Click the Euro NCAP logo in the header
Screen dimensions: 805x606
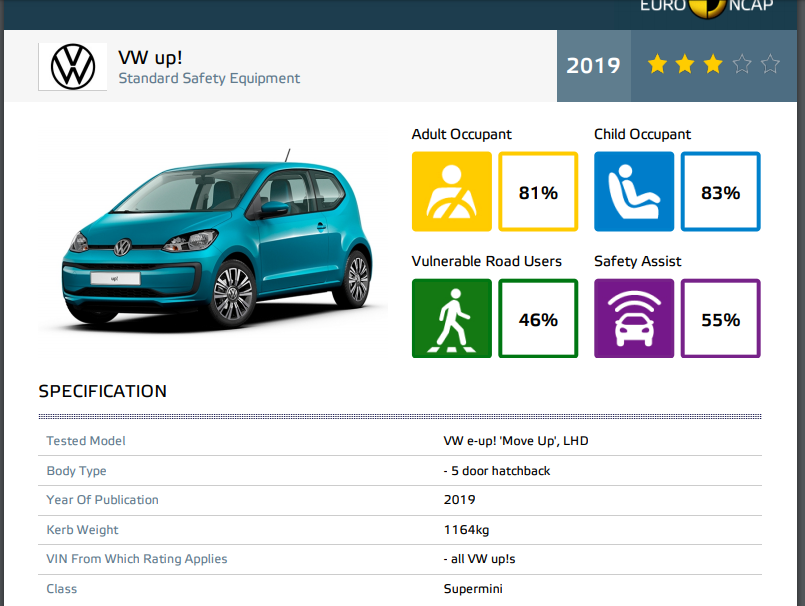[706, 7]
